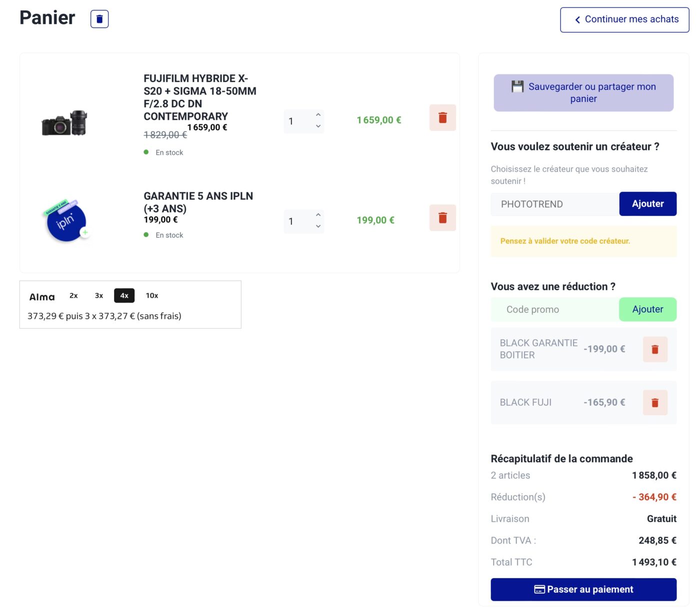Image resolution: width=700 pixels, height=614 pixels.
Task: Remove the BLACK GARANTIE BOITIER promo code
Action: point(655,350)
